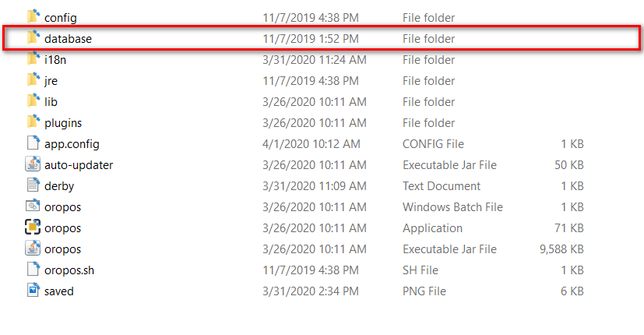
Task: Select the derby text document icon
Action: (33, 185)
